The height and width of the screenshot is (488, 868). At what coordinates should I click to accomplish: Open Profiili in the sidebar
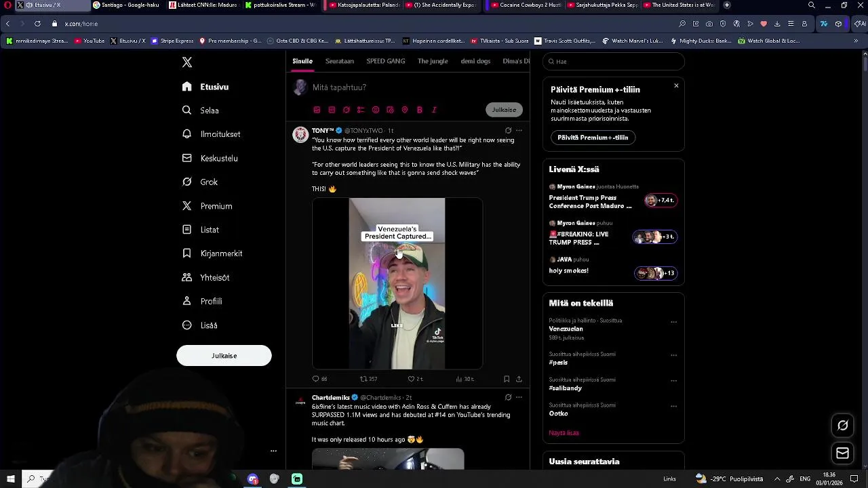[202, 301]
